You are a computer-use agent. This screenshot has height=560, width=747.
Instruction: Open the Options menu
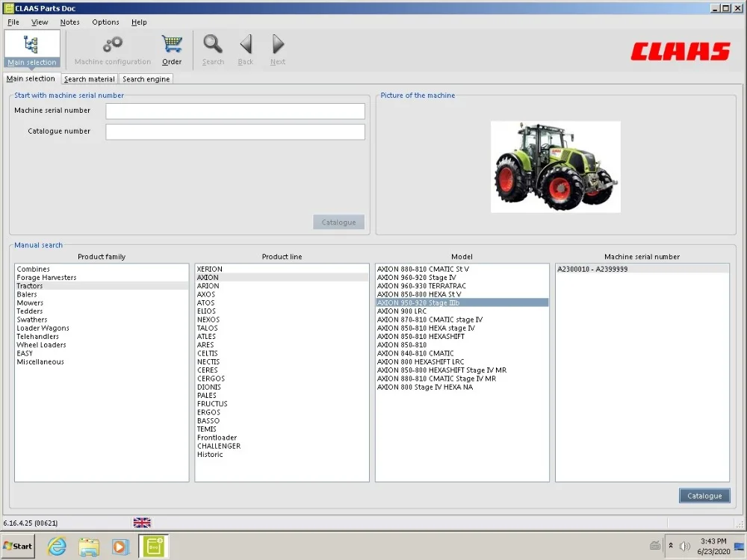click(105, 22)
